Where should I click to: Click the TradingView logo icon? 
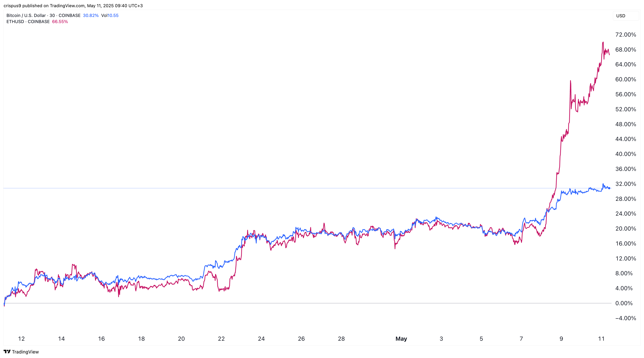(x=7, y=352)
